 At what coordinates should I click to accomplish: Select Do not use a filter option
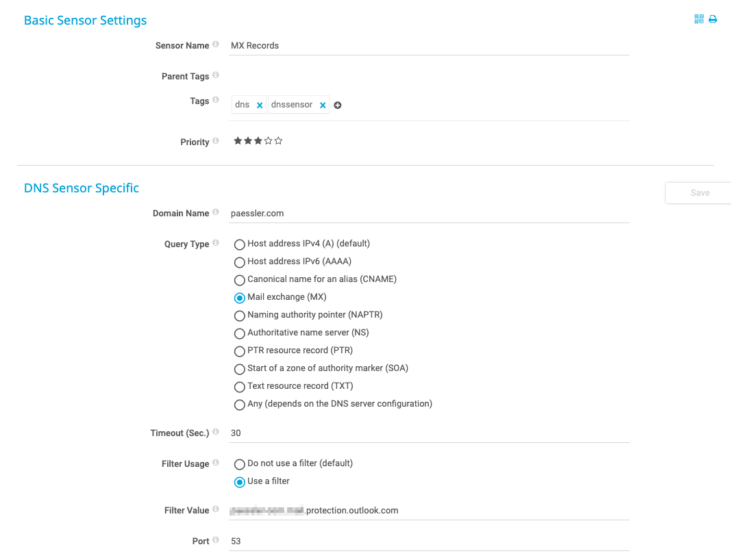point(240,464)
